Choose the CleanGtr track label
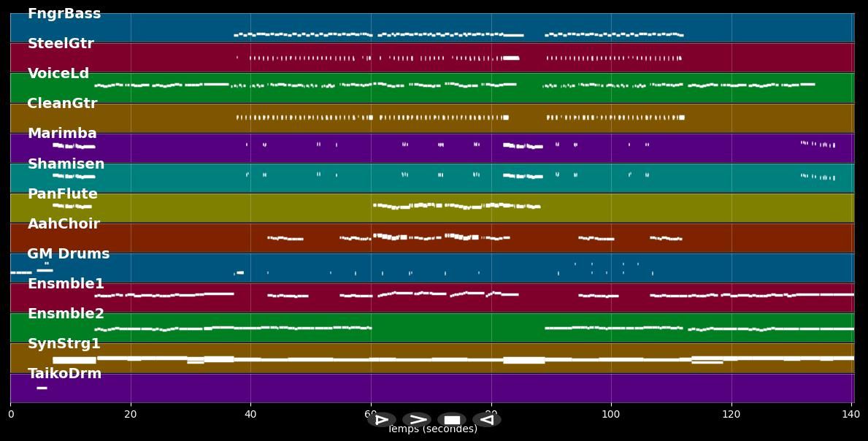868x441 pixels. tap(62, 104)
